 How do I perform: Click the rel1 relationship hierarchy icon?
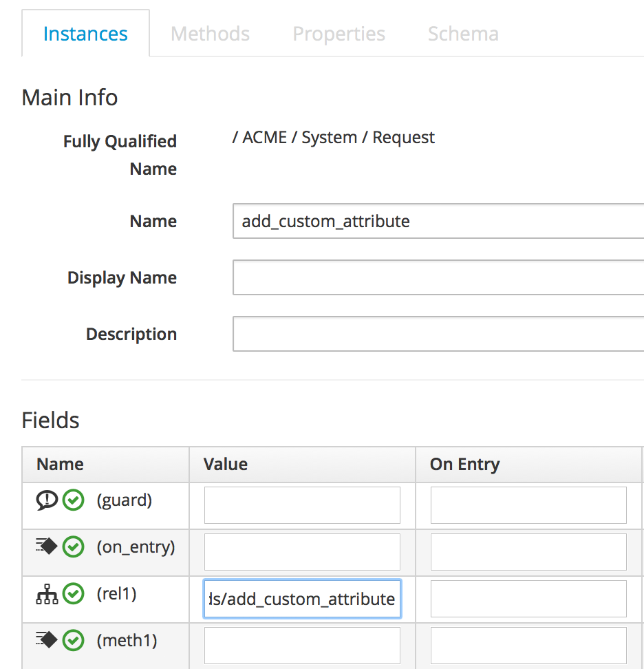47,594
